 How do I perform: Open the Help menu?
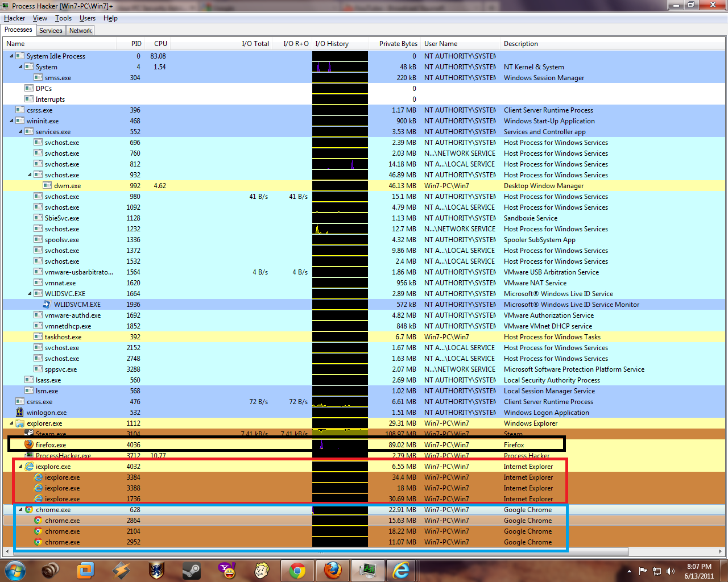pos(110,18)
